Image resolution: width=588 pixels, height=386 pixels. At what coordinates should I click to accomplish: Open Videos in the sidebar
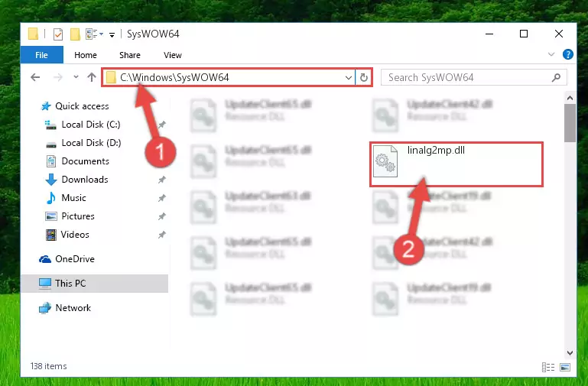click(68, 235)
